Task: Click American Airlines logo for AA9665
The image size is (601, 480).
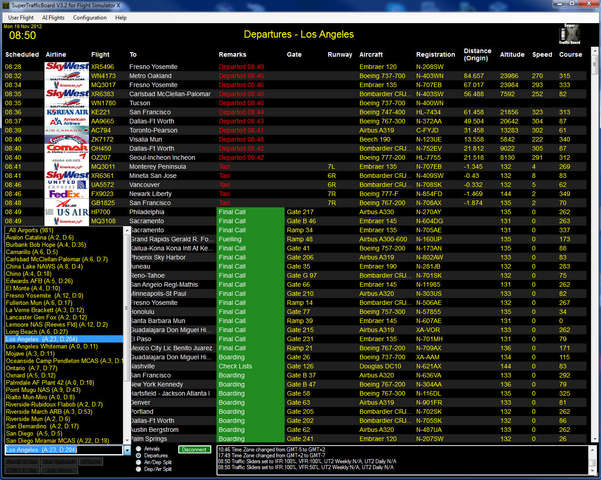Action: click(x=67, y=121)
